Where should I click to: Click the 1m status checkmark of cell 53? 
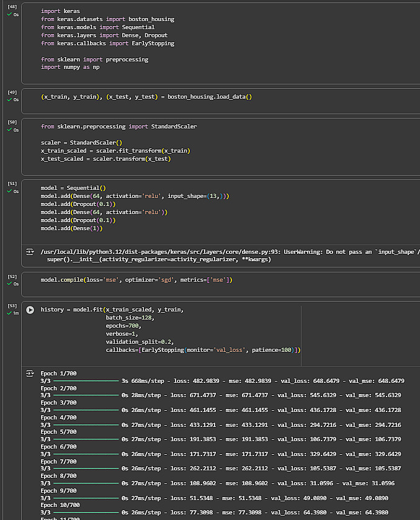(9, 313)
